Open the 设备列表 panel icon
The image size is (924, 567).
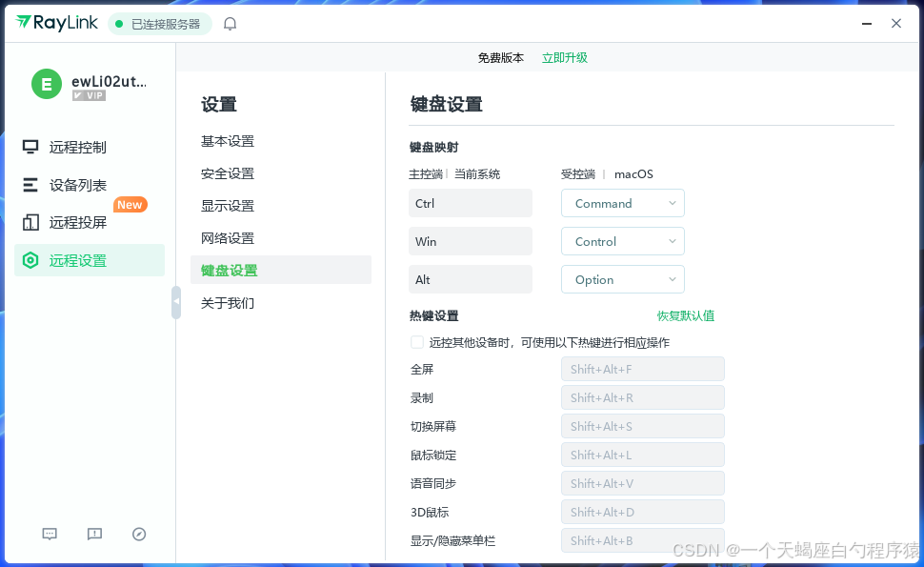pos(31,185)
